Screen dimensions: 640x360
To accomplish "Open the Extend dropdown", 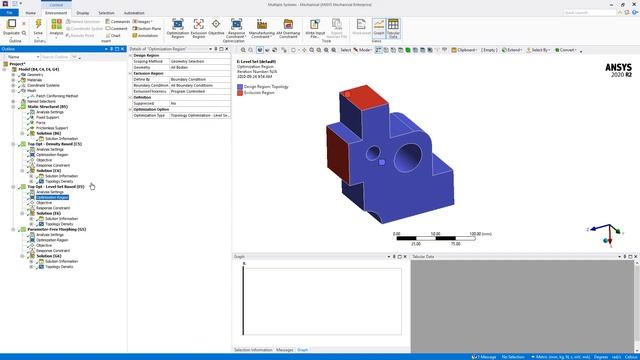I will tap(511, 50).
